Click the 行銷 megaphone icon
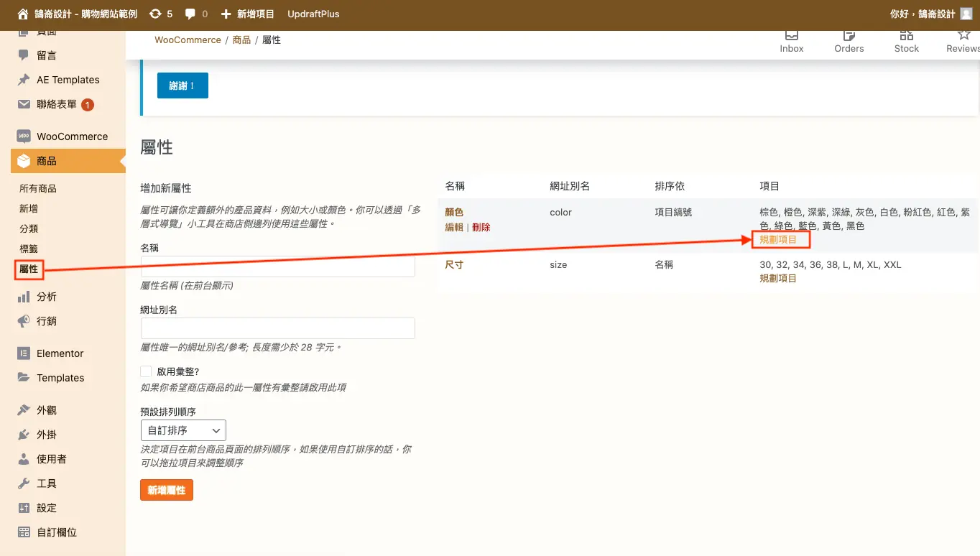 click(x=24, y=321)
